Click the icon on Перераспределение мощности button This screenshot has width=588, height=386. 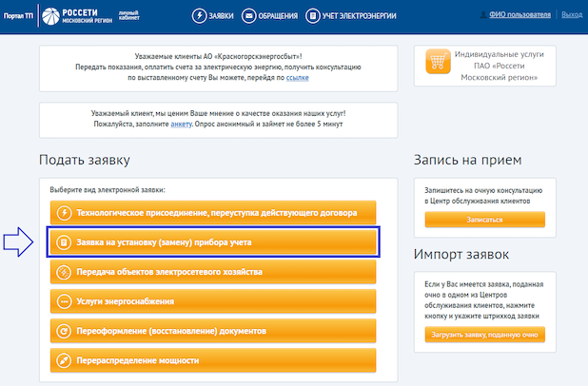tap(64, 361)
